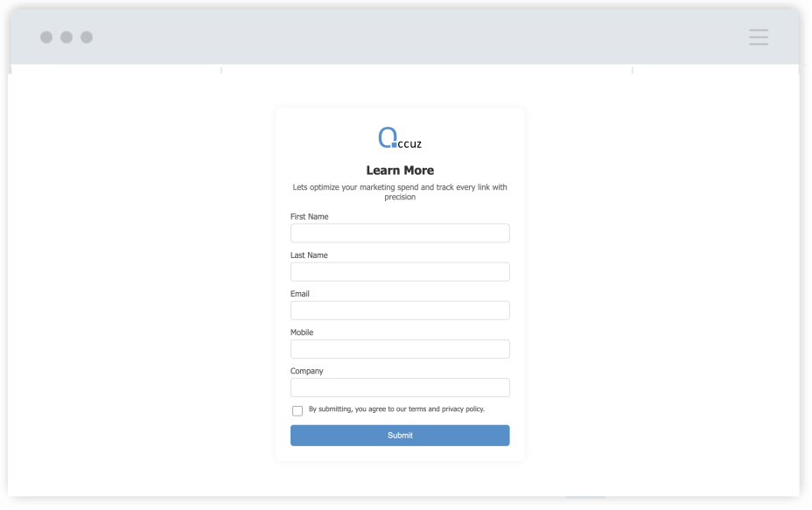Image resolution: width=812 pixels, height=510 pixels.
Task: Click the rightmost window dot icon
Action: coord(86,37)
